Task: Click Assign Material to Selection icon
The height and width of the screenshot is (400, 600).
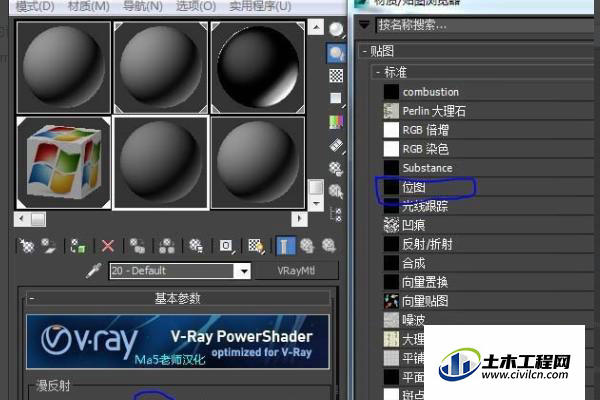Action: [x=78, y=246]
